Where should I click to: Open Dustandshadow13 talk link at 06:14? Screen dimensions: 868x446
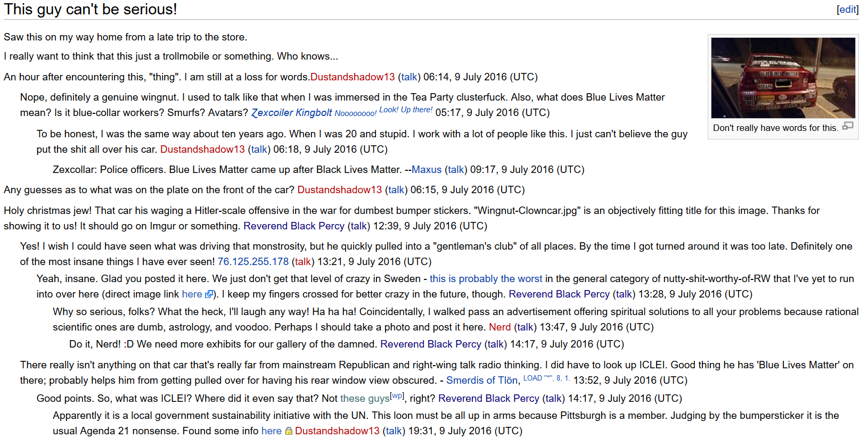[409, 77]
